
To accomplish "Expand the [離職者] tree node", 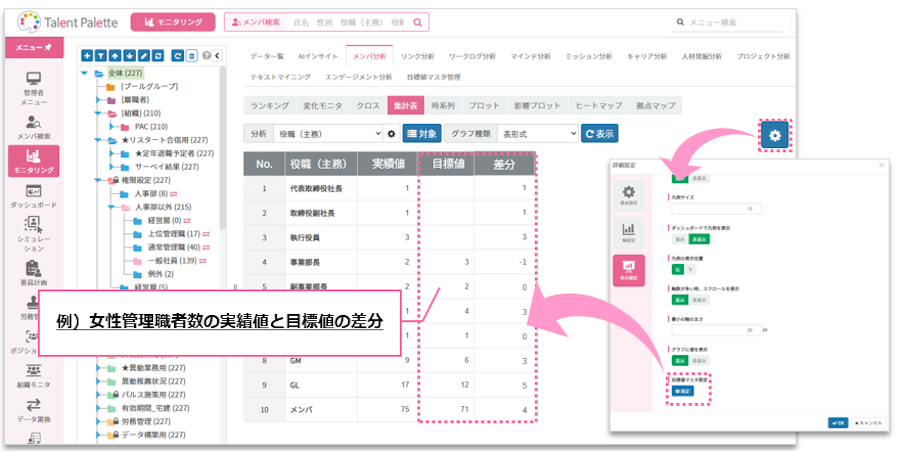I will tap(98, 100).
